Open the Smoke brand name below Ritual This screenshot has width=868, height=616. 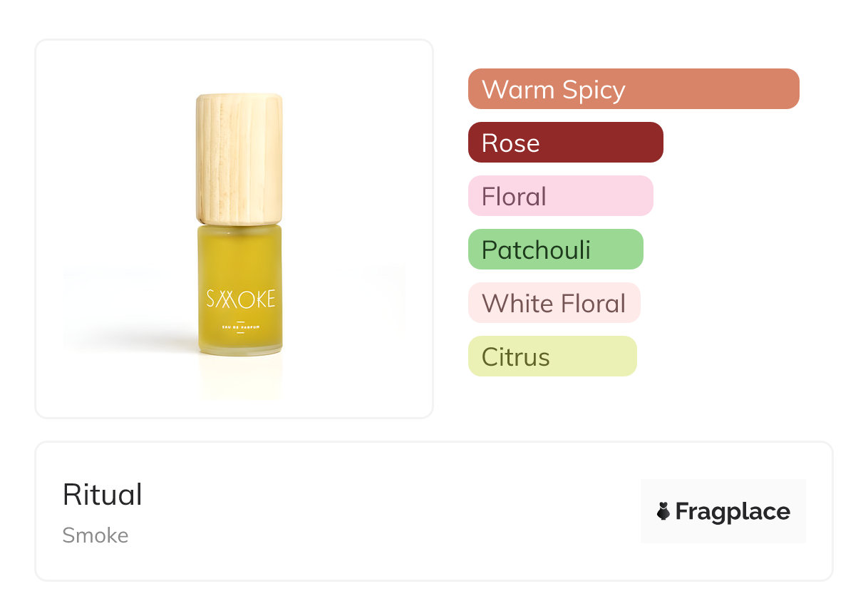tap(95, 535)
